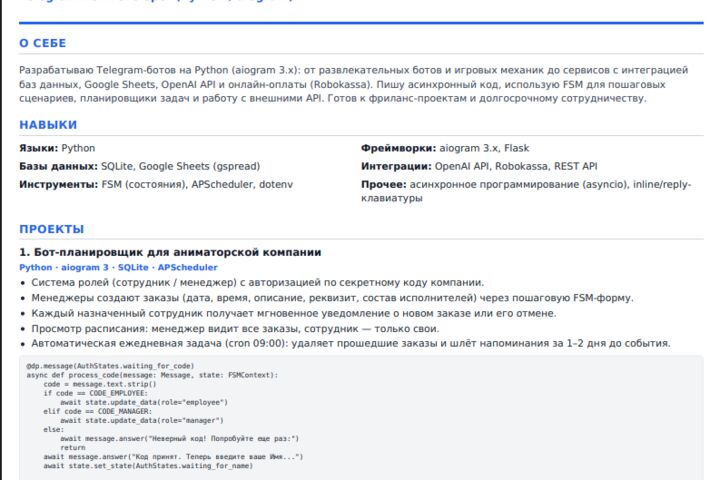Viewport: 720px width, 480px height.
Task: Click code line 'code = message.text.strip()'
Action: (100, 384)
